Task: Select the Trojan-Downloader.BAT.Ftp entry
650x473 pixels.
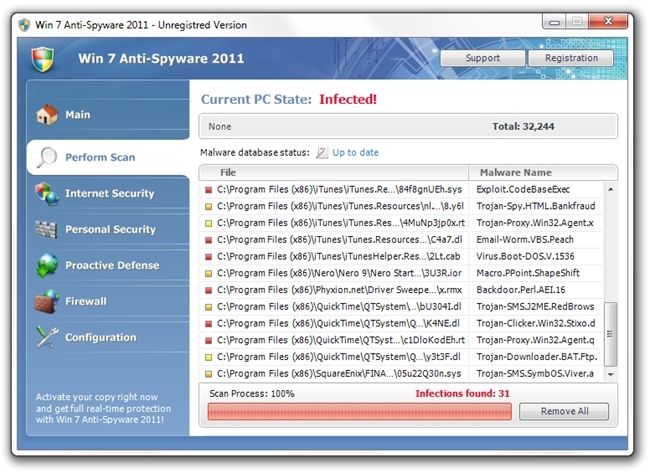Action: click(537, 357)
